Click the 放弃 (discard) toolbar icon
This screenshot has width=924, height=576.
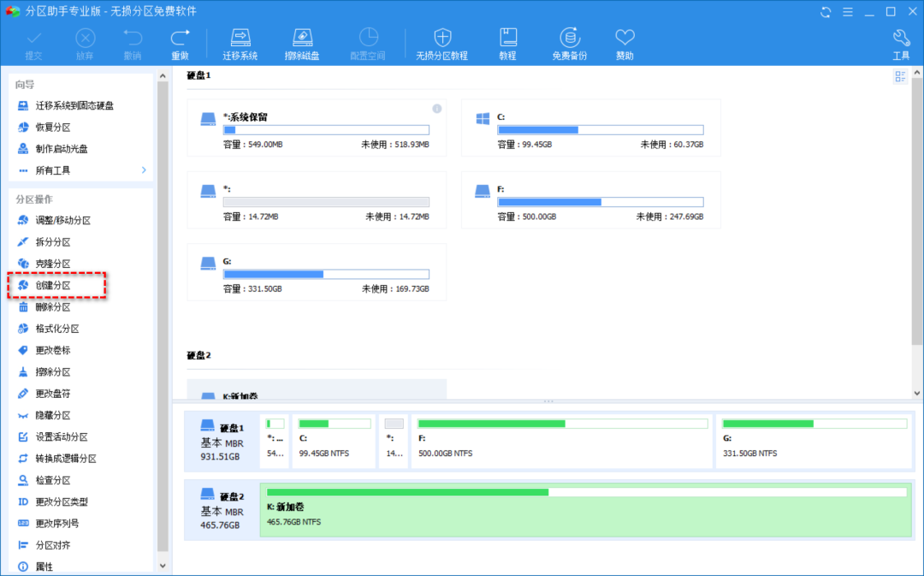85,45
